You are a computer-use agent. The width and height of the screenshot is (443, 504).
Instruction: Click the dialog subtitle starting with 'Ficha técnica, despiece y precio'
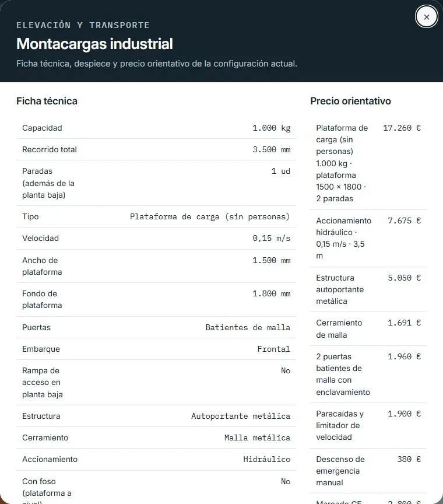157,64
